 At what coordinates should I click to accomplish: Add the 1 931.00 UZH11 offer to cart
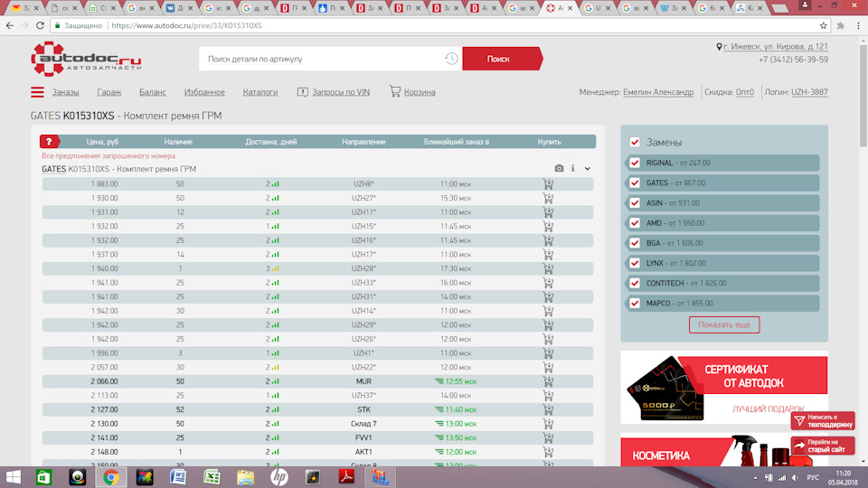[548, 211]
